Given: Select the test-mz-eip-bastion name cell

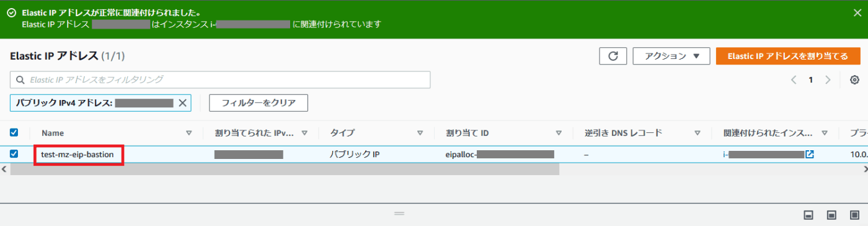Looking at the screenshot, I should tap(77, 155).
